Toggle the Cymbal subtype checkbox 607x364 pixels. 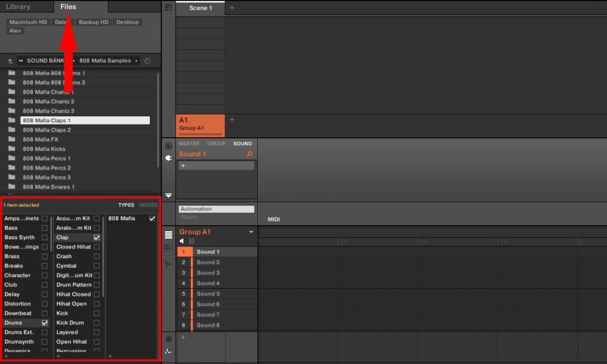(97, 266)
